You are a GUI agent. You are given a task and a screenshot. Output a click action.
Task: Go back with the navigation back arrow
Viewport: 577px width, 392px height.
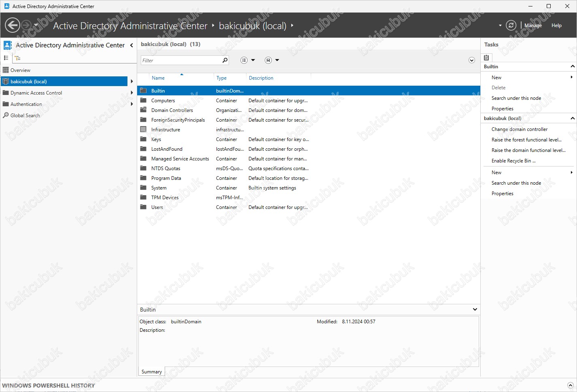click(x=13, y=25)
